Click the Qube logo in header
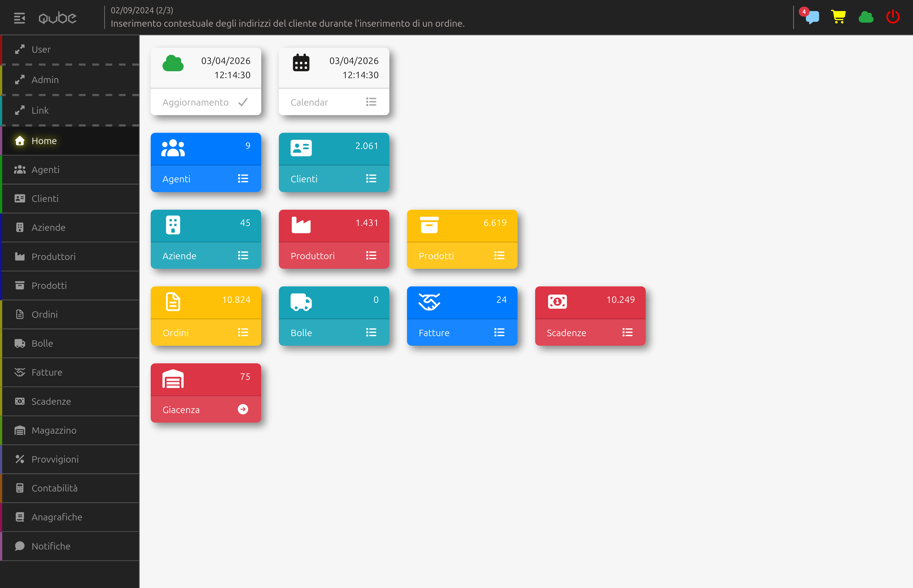913x588 pixels. pyautogui.click(x=58, y=18)
